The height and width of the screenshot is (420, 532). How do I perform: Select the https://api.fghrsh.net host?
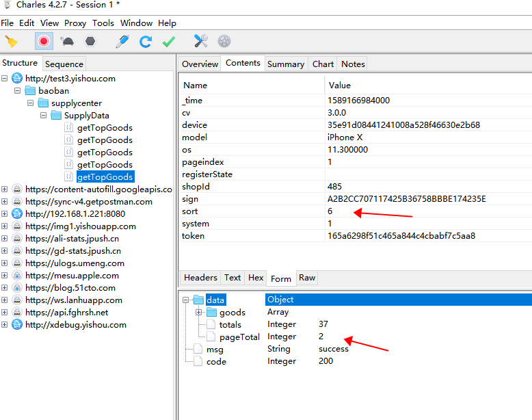(66, 313)
